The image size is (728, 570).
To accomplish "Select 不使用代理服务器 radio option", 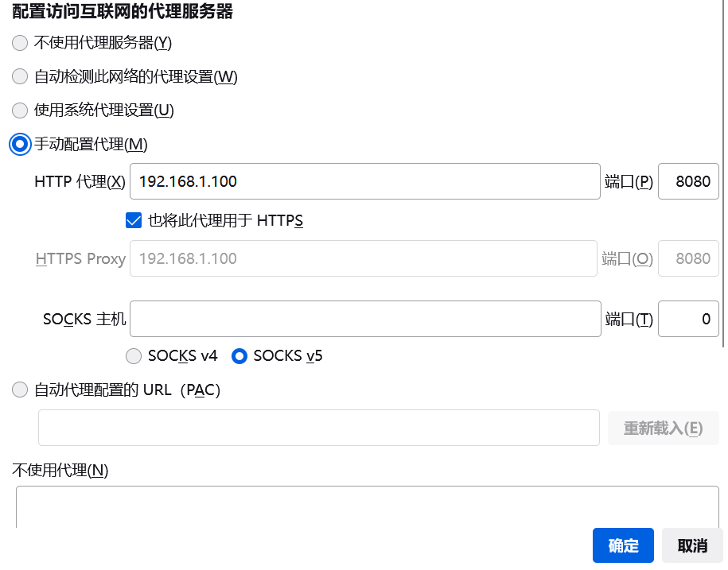I will [20, 42].
